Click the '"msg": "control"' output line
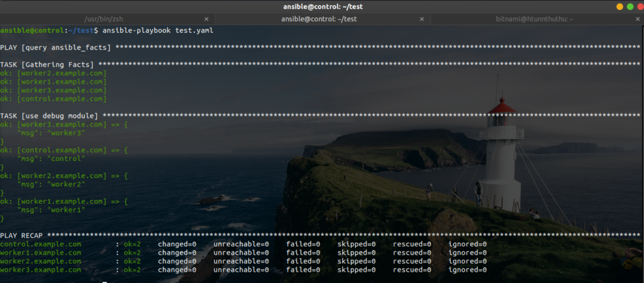Screen dimensions: 644x283 point(52,158)
